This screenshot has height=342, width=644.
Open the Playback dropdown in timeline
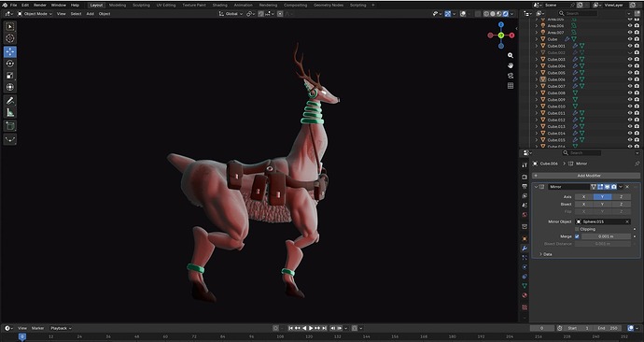61,328
